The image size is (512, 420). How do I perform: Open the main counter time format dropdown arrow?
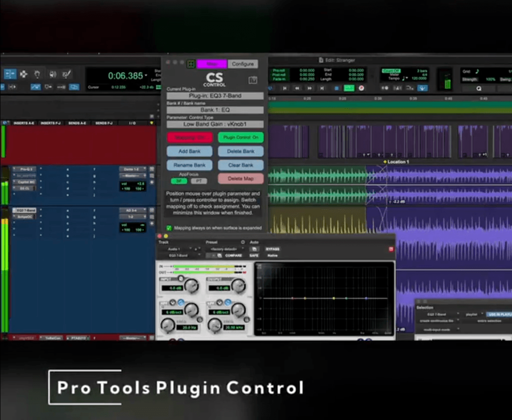146,75
